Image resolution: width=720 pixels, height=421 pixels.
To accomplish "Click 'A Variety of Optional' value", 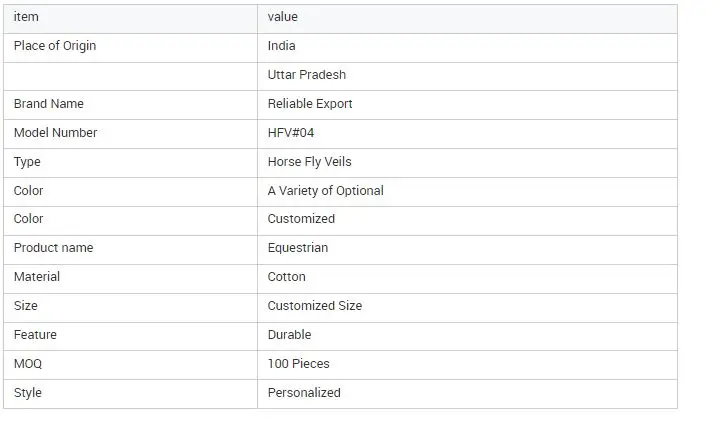I will (326, 191).
